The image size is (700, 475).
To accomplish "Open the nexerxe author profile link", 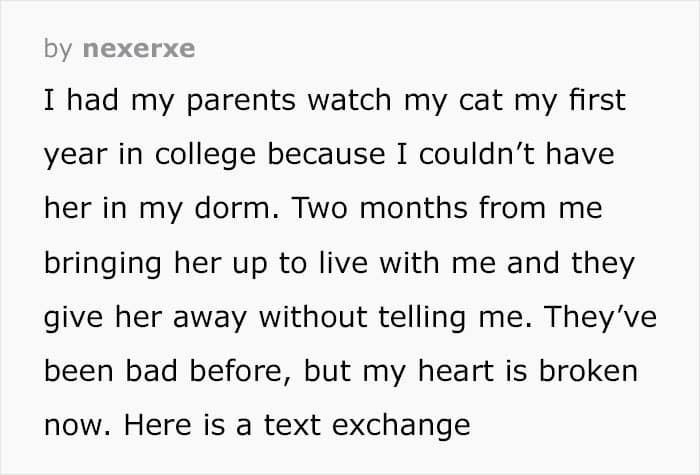I will click(x=139, y=49).
